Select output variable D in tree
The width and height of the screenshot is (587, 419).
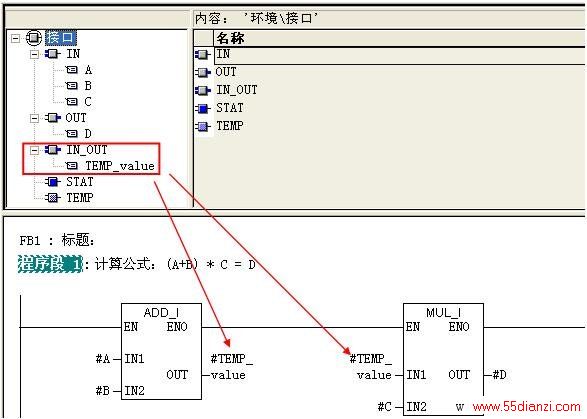(x=88, y=134)
